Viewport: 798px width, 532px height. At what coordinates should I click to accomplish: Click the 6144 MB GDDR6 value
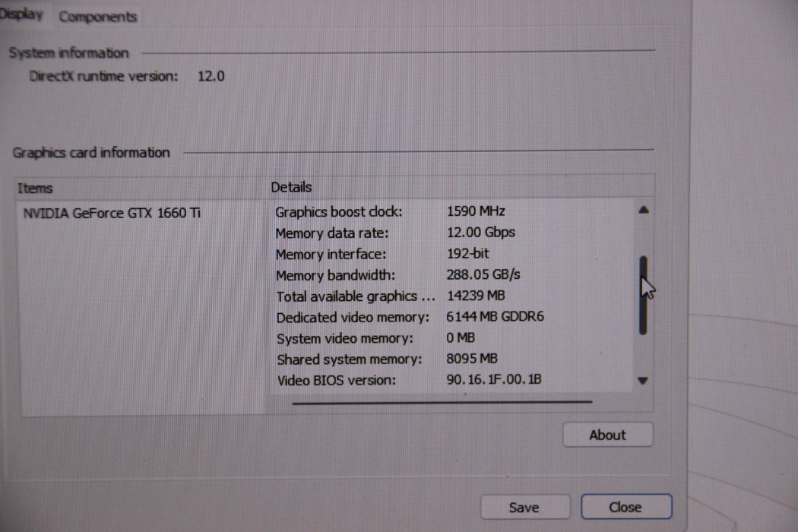[496, 316]
